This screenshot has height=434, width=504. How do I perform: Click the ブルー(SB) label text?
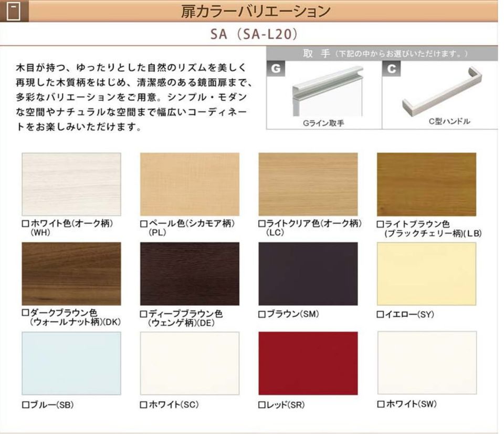(52, 405)
